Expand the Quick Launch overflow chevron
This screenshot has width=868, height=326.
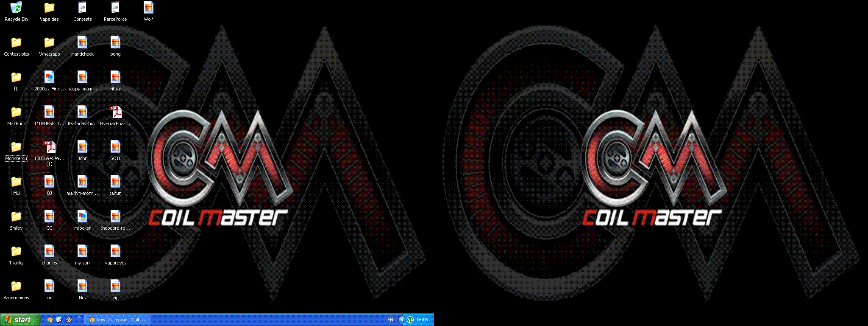(79, 318)
